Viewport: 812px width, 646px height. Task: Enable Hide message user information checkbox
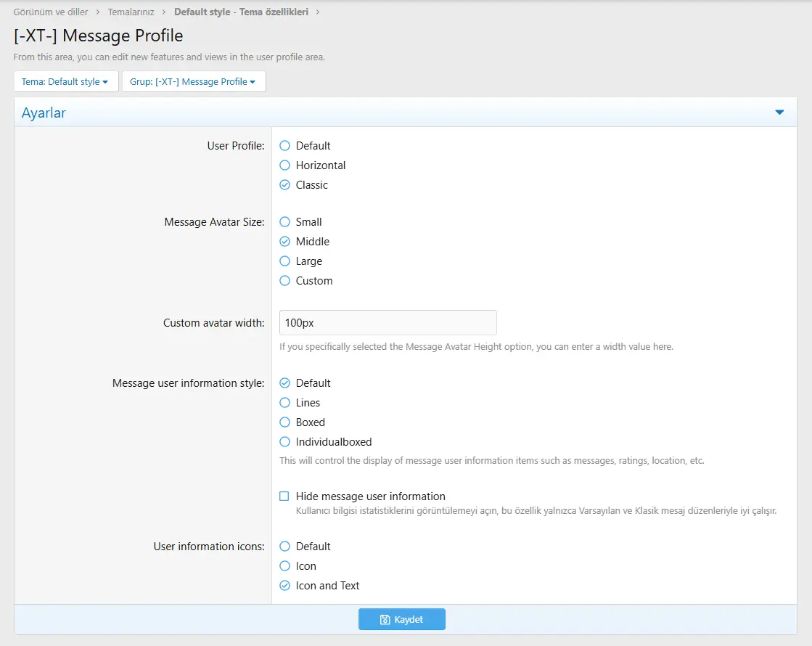[285, 496]
